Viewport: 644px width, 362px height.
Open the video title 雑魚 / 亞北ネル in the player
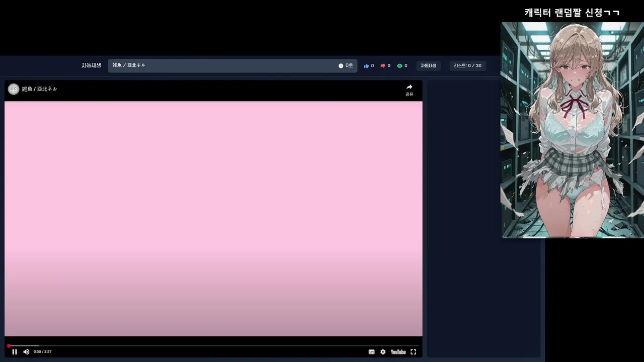(x=39, y=89)
